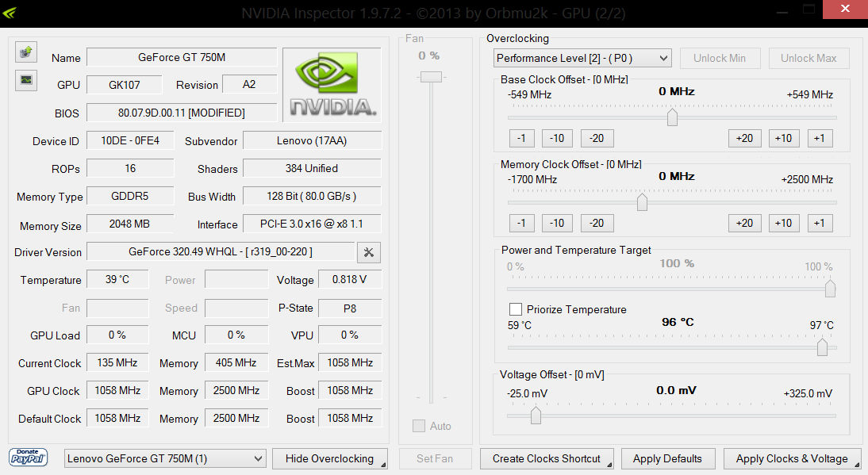Click the ROPs value 16
The width and height of the screenshot is (868, 475).
130,168
